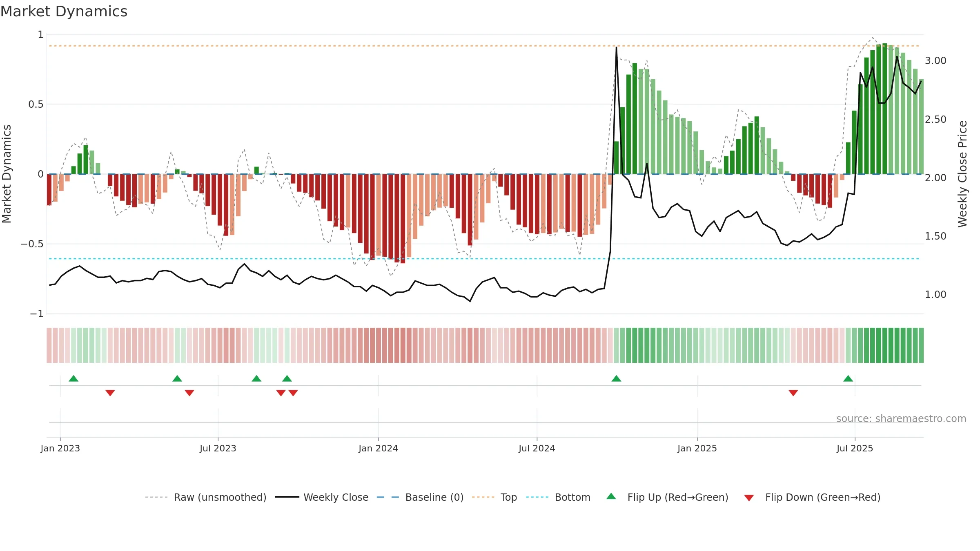Click the 0.5 left axis label
Screen dimensions: 980x551
(x=36, y=104)
